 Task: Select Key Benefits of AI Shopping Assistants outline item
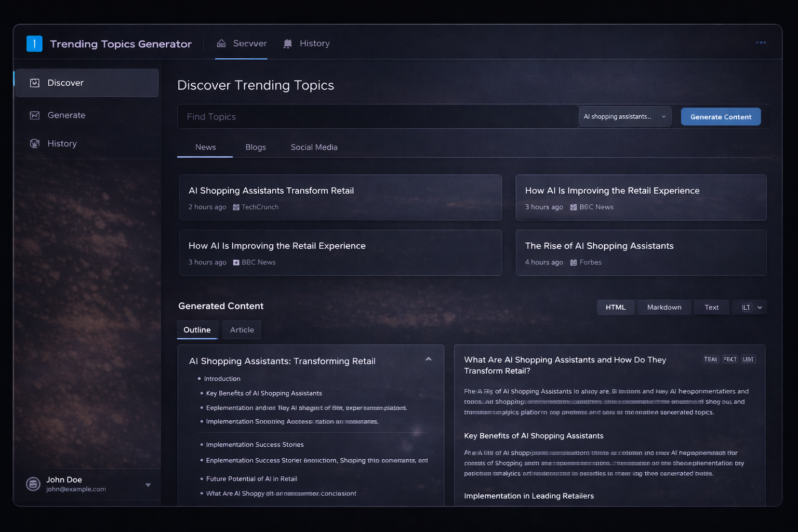click(264, 393)
